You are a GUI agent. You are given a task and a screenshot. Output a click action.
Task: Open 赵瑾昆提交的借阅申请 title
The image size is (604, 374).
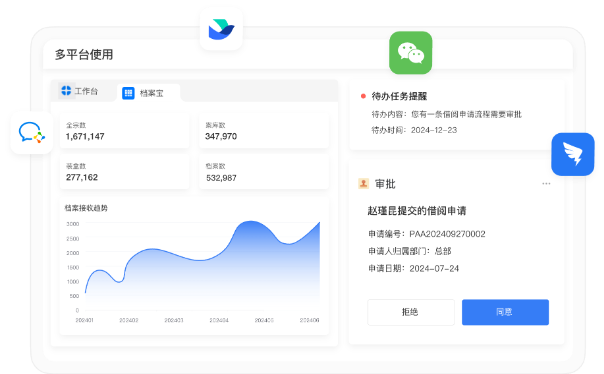click(417, 211)
